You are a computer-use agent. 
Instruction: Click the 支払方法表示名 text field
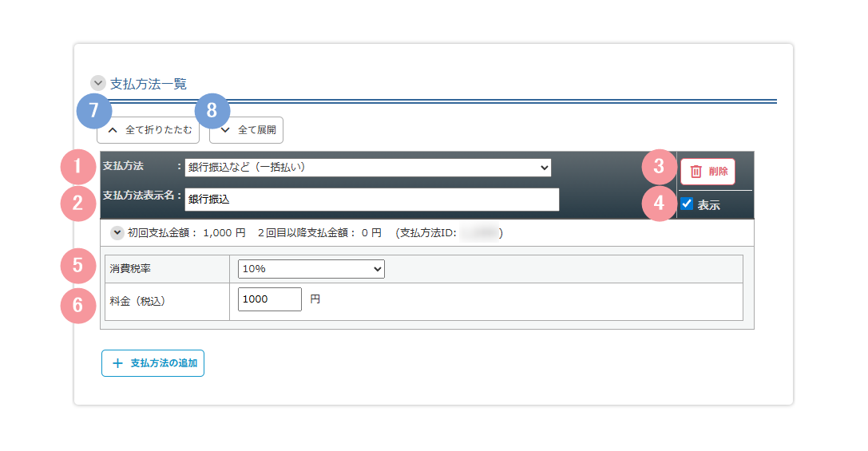[371, 200]
